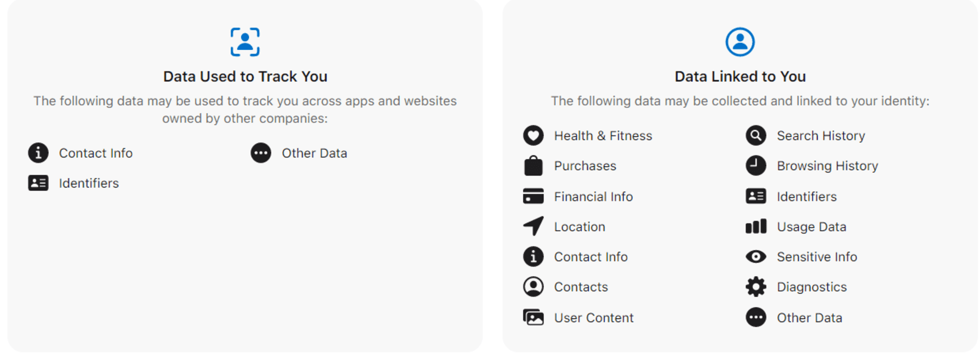Click the Usage Data bar chart icon
The height and width of the screenshot is (361, 980).
coord(756,226)
